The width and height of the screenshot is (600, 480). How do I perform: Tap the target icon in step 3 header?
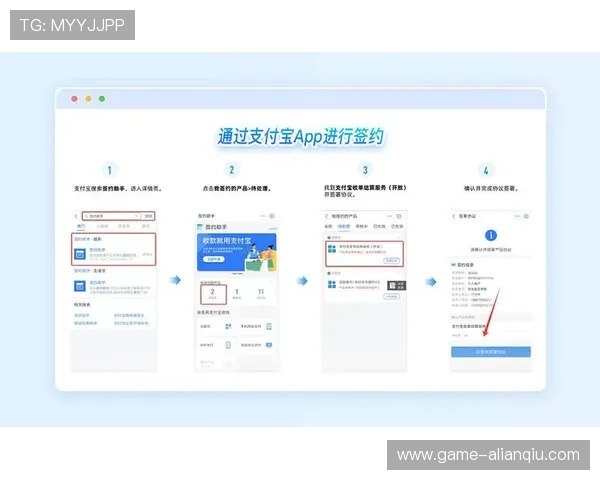pos(399,216)
